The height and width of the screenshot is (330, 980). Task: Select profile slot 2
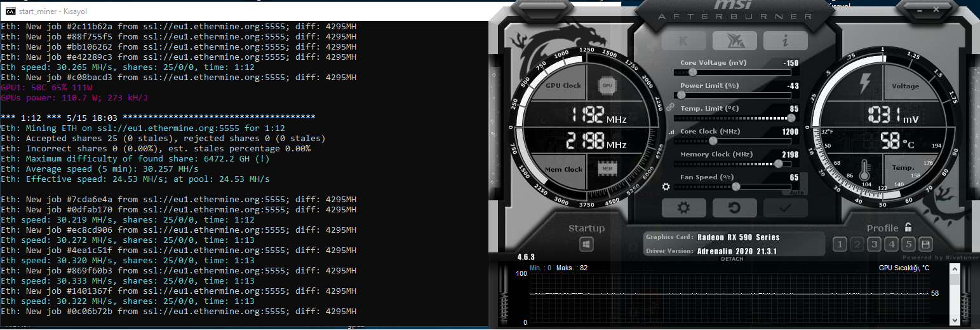(x=857, y=244)
